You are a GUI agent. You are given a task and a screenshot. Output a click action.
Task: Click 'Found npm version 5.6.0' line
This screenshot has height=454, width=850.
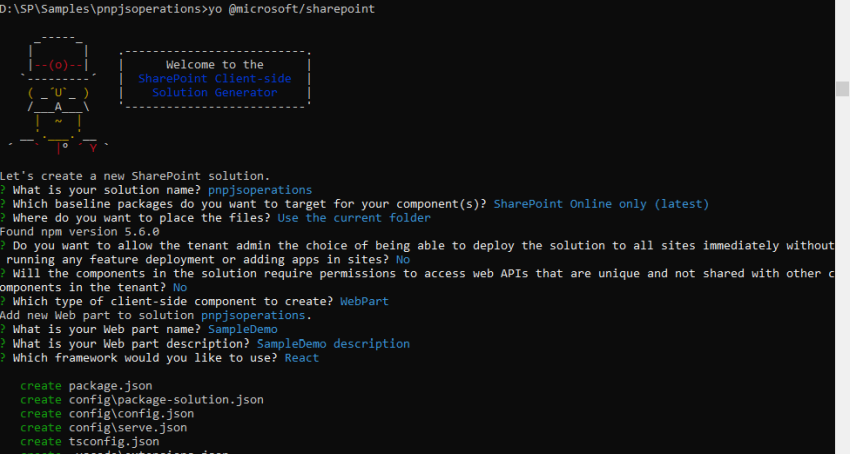click(x=80, y=232)
